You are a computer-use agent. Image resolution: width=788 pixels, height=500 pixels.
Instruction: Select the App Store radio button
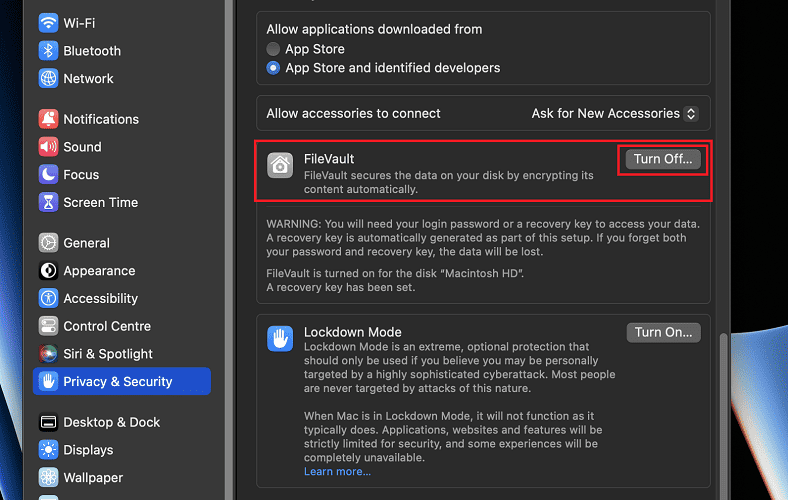273,49
